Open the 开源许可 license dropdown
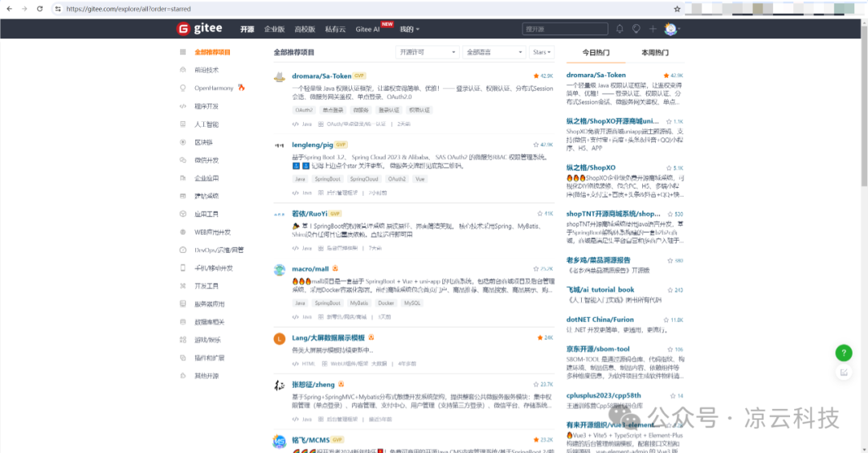 (x=426, y=52)
